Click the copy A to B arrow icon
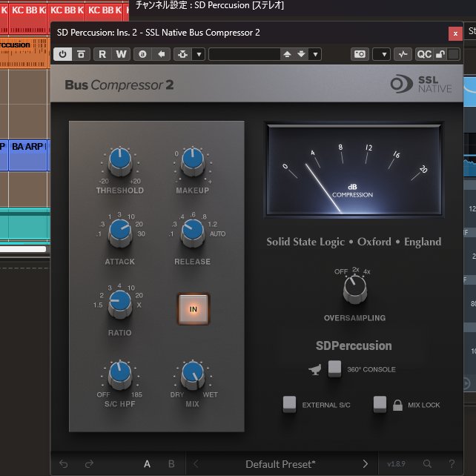Image resolution: width=476 pixels, height=476 pixels. pos(161,54)
